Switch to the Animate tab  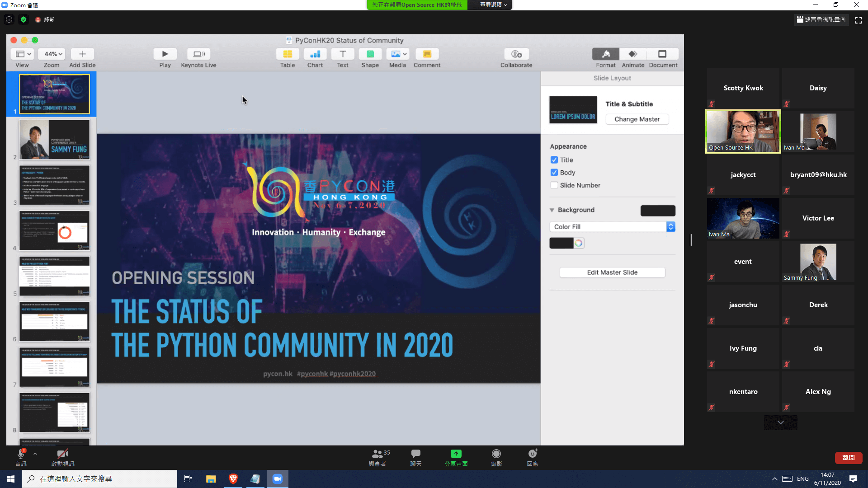click(633, 54)
